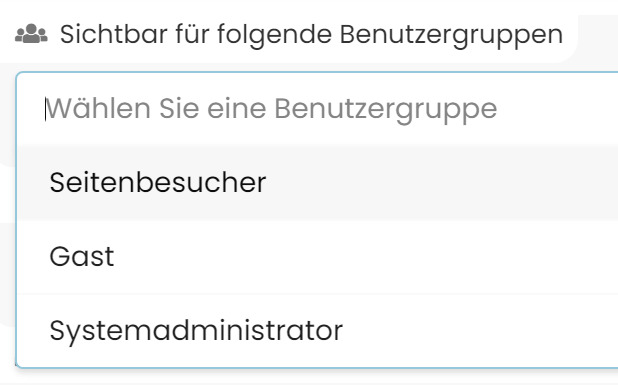The height and width of the screenshot is (385, 618).
Task: Select last list item Systemadministrator
Action: (x=318, y=330)
